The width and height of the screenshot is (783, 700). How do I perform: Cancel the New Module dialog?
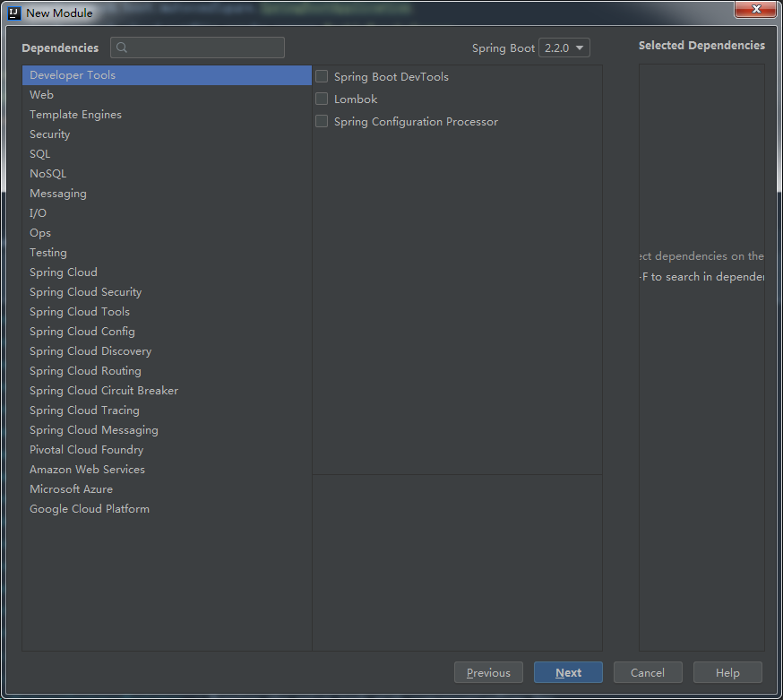648,672
